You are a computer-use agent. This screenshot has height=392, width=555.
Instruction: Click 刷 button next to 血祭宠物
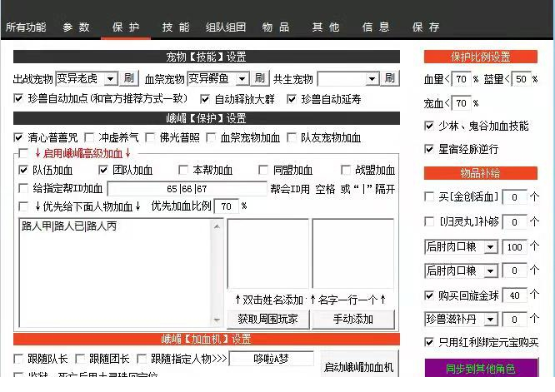click(x=260, y=78)
